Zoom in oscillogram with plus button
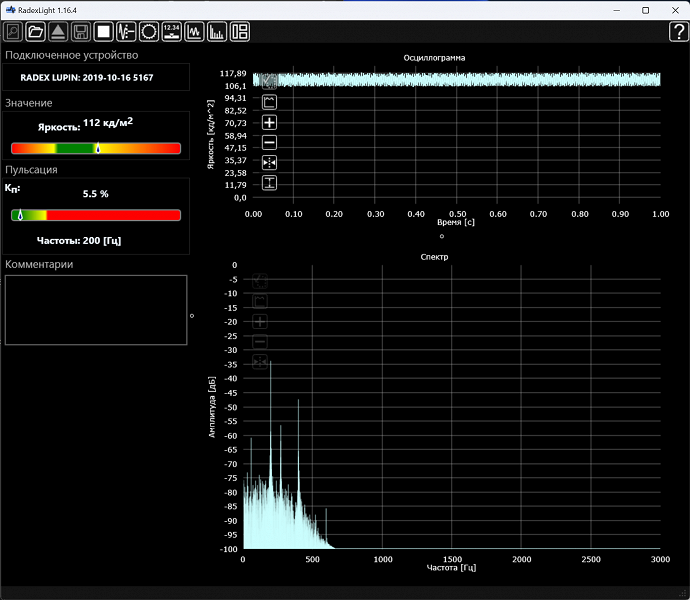Viewport: 690px width, 600px height. 269,122
